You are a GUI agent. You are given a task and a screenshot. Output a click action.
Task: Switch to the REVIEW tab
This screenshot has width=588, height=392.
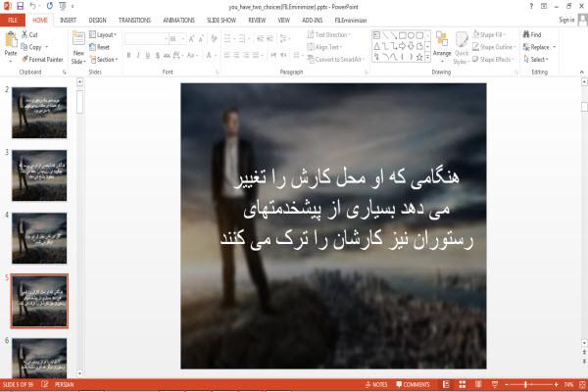coord(257,20)
